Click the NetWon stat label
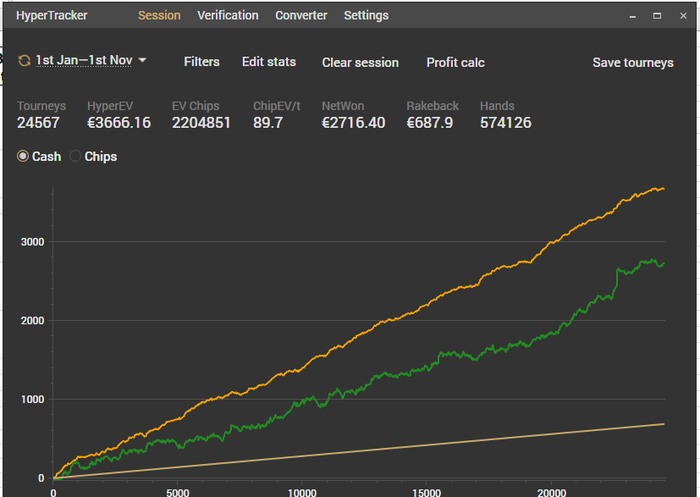This screenshot has width=700, height=497. click(343, 106)
